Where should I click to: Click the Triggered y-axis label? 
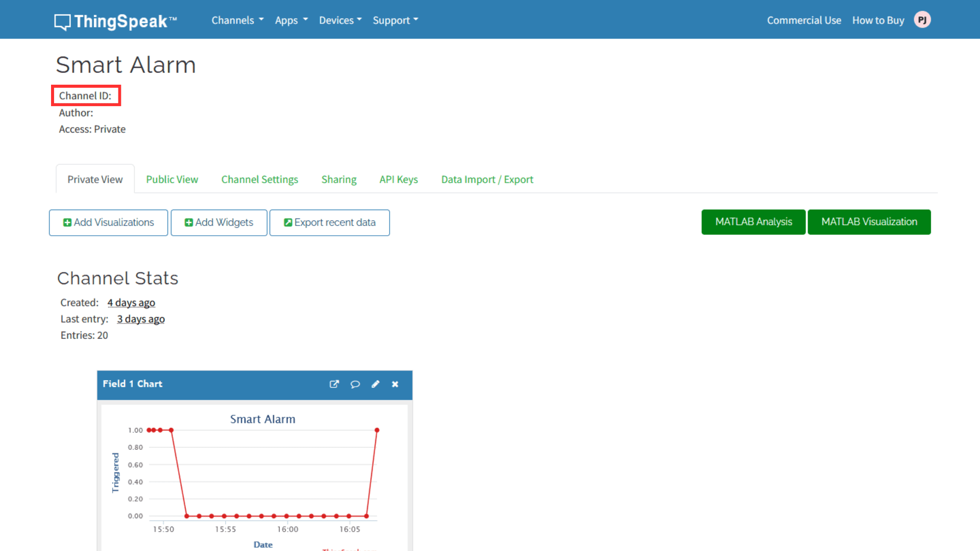115,472
